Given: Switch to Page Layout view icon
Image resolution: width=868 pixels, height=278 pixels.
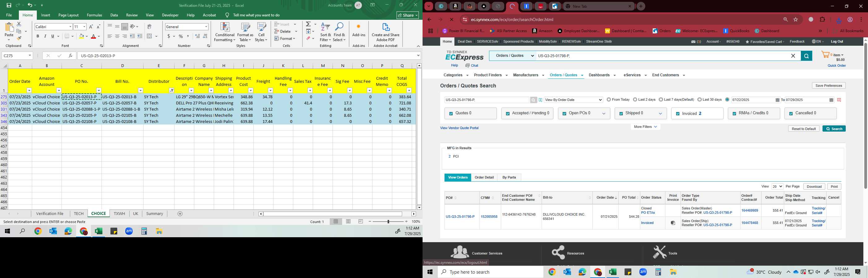Looking at the screenshot, I should click(x=348, y=221).
